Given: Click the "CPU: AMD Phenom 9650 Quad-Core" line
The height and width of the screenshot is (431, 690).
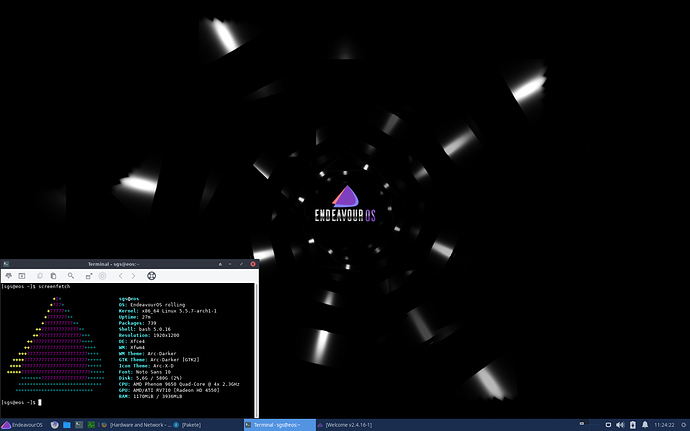Looking at the screenshot, I should pos(179,384).
